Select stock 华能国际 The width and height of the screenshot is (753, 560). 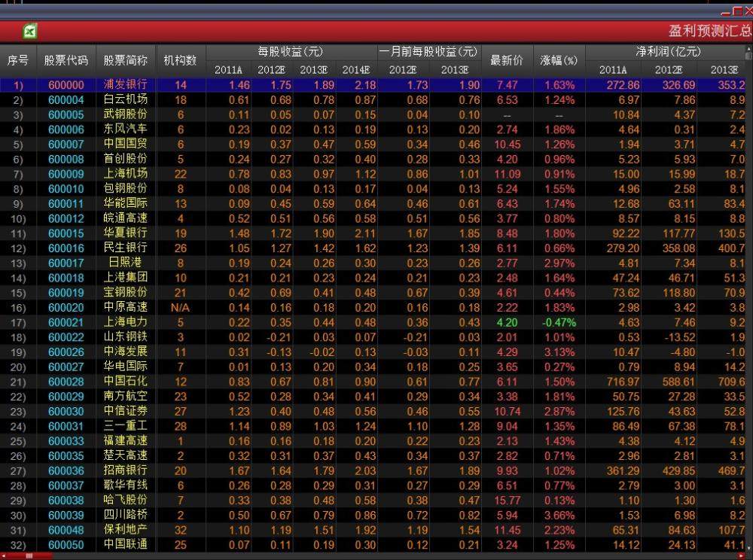[125, 204]
